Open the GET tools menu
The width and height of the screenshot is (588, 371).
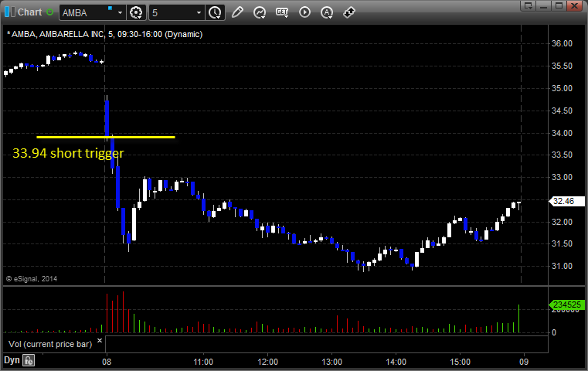coord(282,13)
